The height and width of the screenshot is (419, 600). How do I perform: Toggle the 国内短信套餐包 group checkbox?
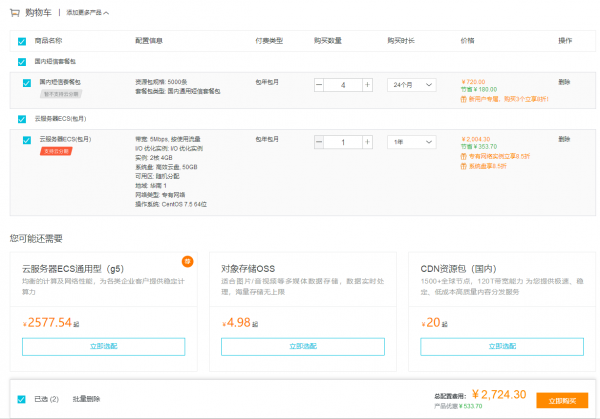pos(22,62)
